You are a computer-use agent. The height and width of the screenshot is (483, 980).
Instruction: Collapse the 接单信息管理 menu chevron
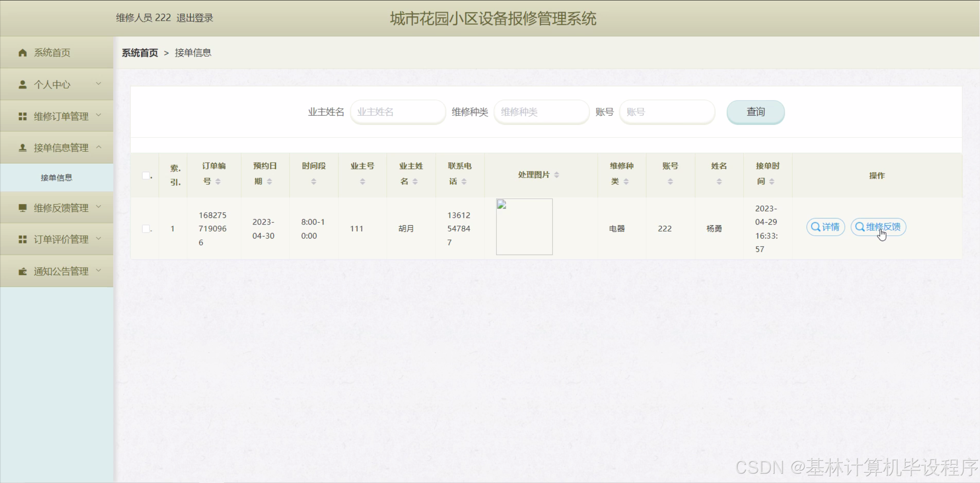[99, 147]
